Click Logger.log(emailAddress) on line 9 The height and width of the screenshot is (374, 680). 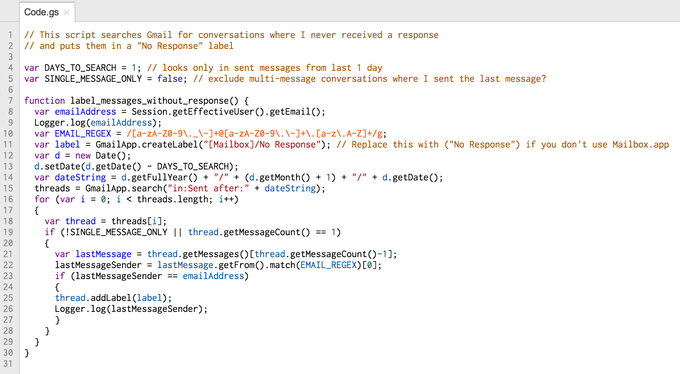tap(98, 123)
